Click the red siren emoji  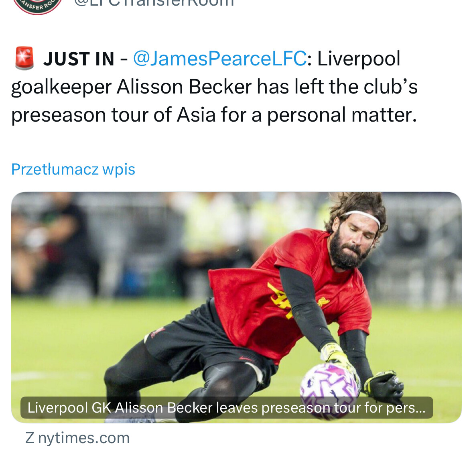[24, 59]
